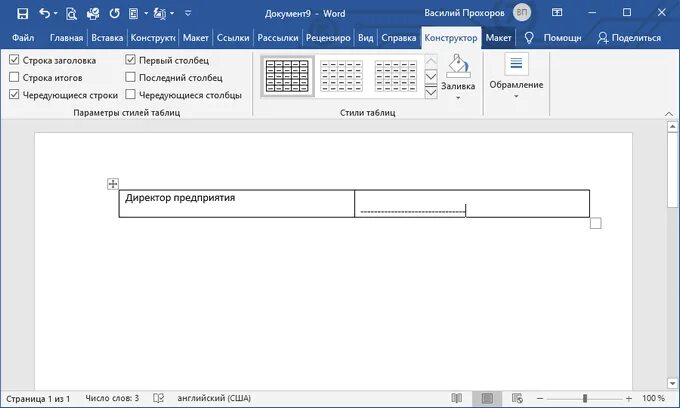Collapse the ribbon with the caret icon
This screenshot has width=680, height=408.
click(669, 114)
